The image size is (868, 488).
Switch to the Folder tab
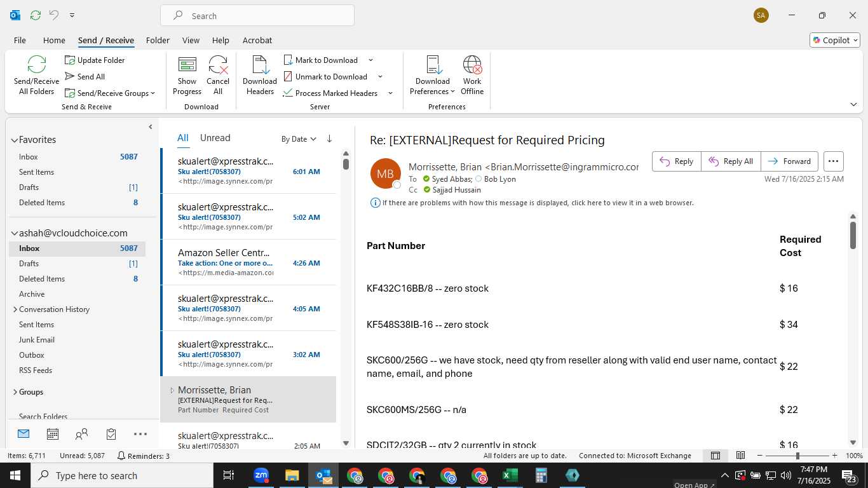click(x=158, y=40)
